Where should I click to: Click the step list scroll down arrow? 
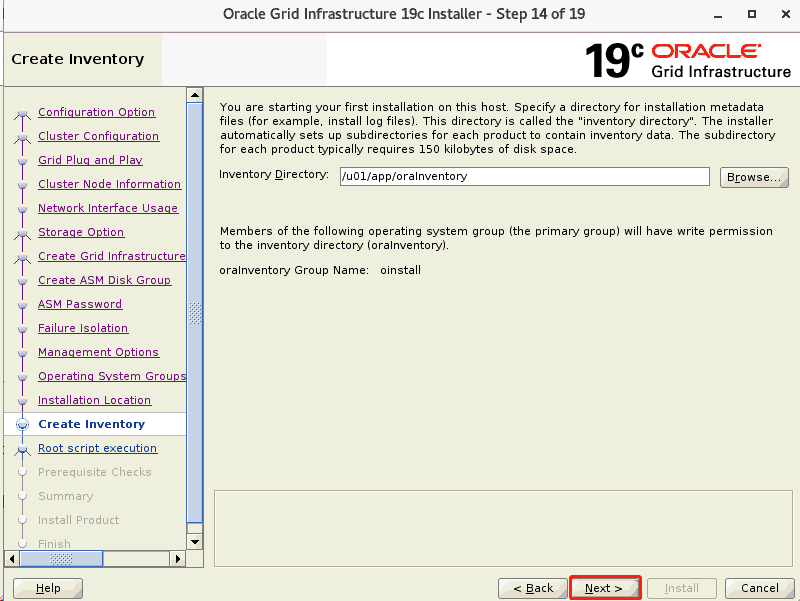coord(195,542)
